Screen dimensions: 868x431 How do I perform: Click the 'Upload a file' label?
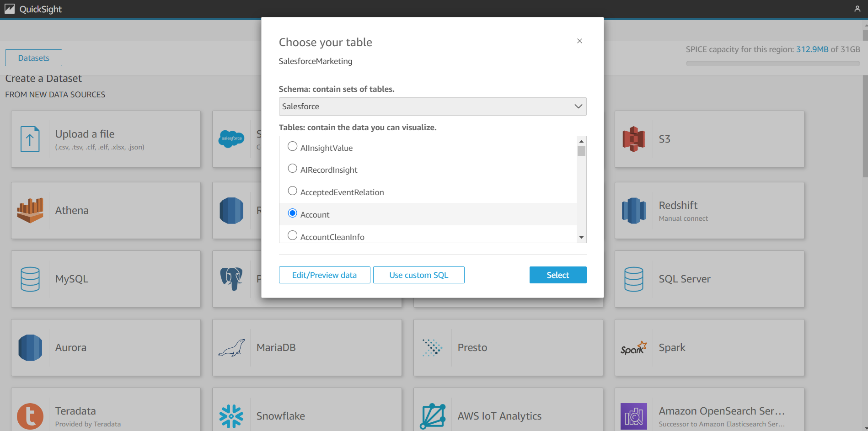(x=85, y=134)
